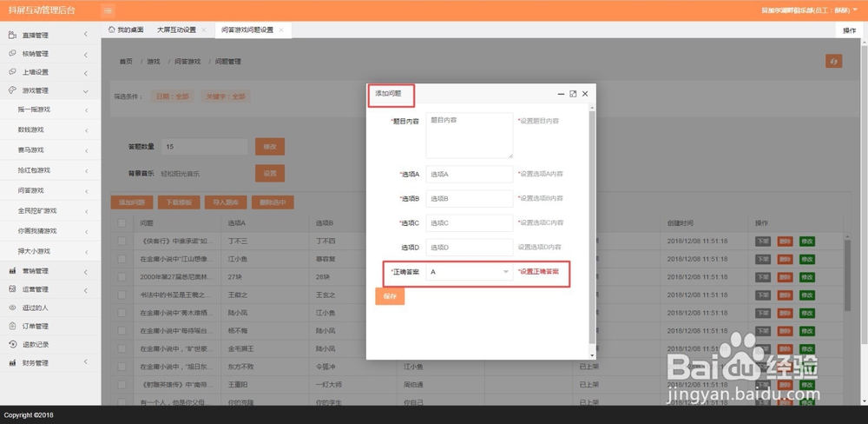Click the 选项D input field
868x424 pixels.
[470, 248]
